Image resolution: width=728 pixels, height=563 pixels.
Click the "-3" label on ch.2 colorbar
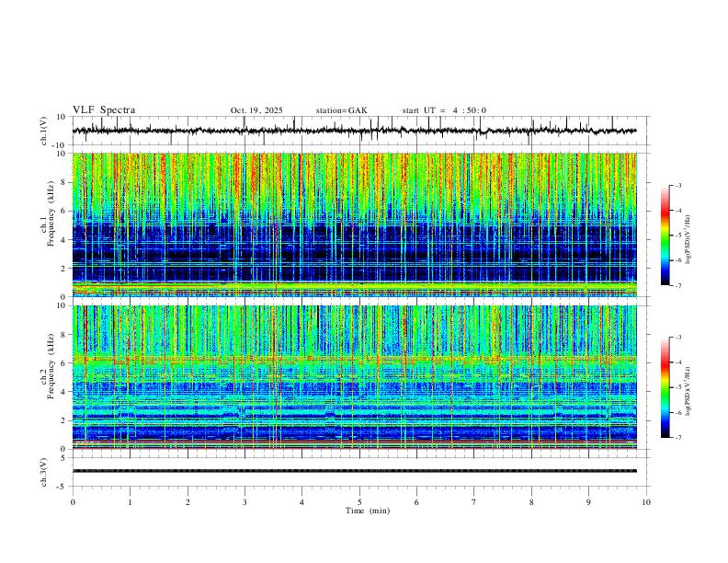click(x=677, y=338)
